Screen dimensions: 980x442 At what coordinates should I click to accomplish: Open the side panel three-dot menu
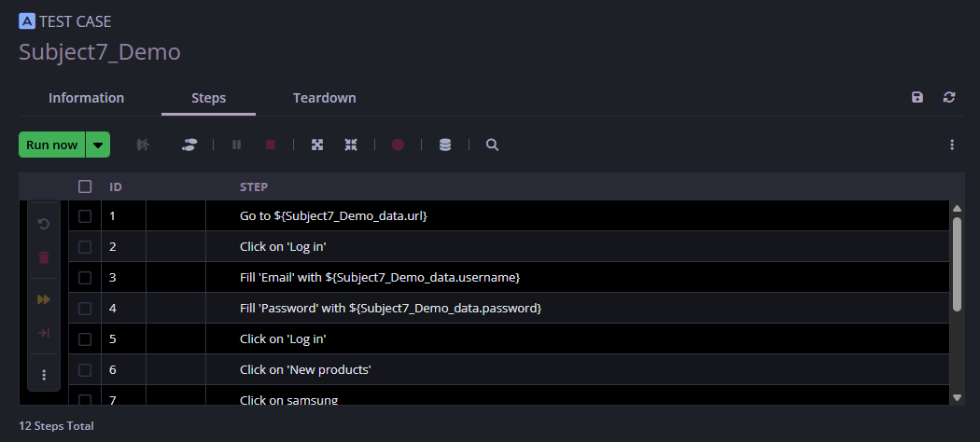point(44,375)
